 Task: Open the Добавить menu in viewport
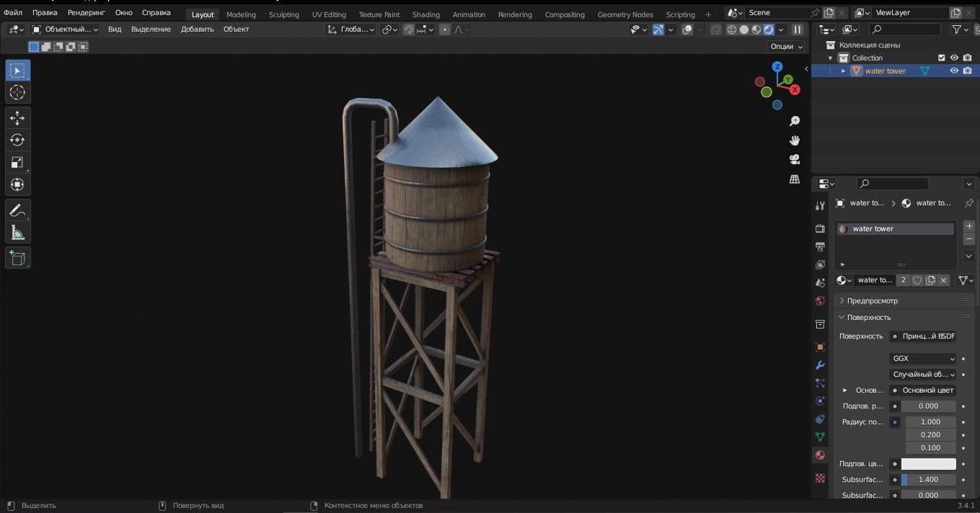pos(197,30)
